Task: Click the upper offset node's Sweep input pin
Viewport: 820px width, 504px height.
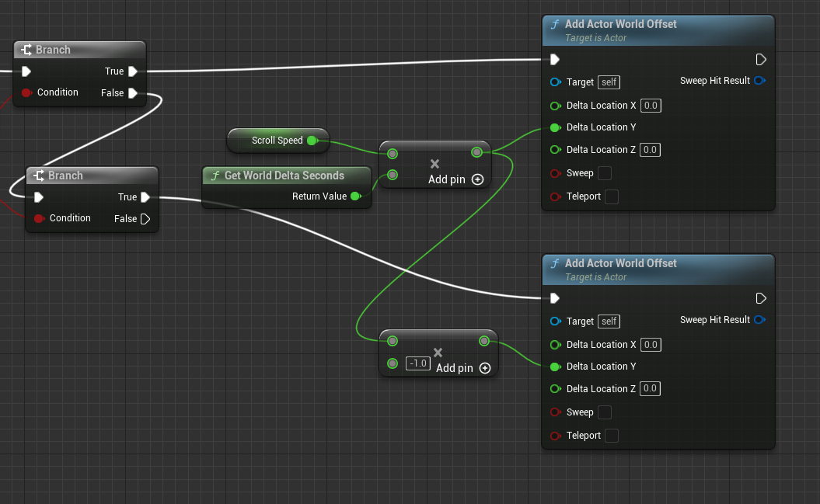Action: (556, 173)
